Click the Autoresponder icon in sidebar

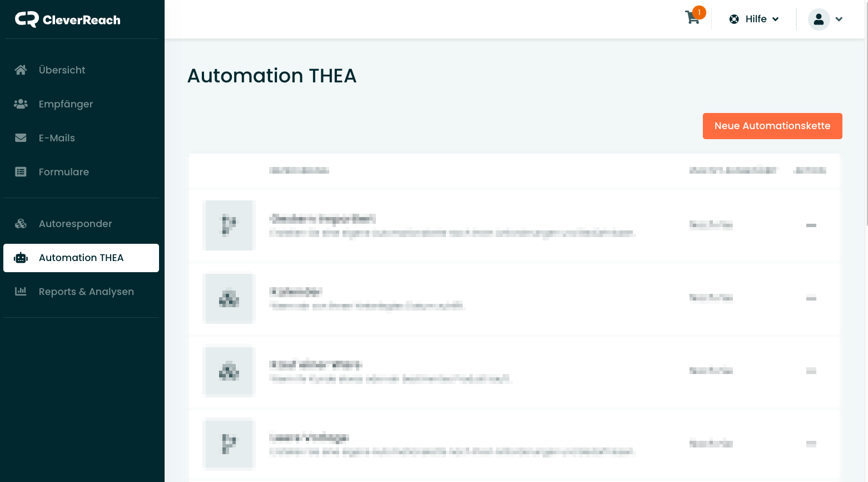tap(21, 224)
